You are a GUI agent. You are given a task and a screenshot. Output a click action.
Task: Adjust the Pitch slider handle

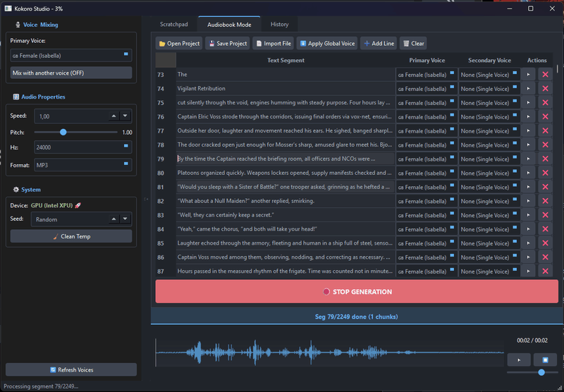(x=63, y=132)
